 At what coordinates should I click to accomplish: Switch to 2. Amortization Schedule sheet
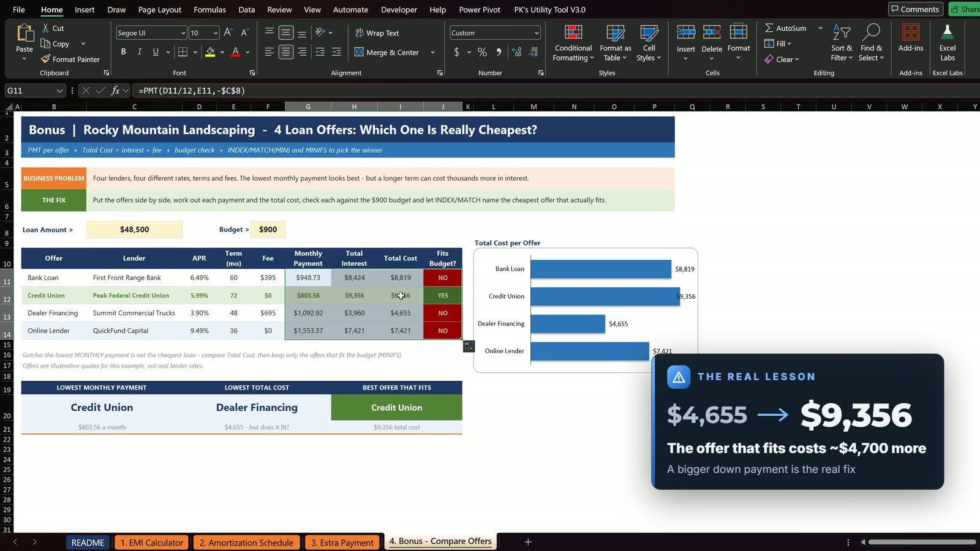tap(246, 542)
